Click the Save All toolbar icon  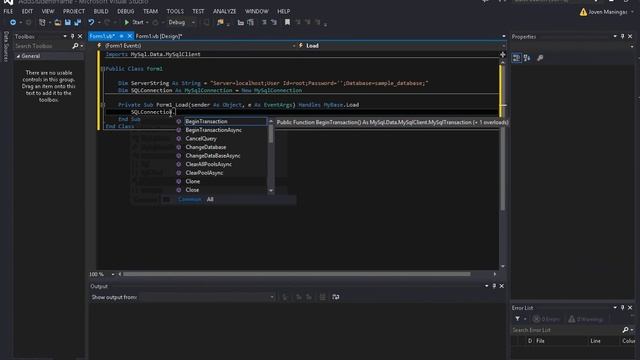(78, 22)
